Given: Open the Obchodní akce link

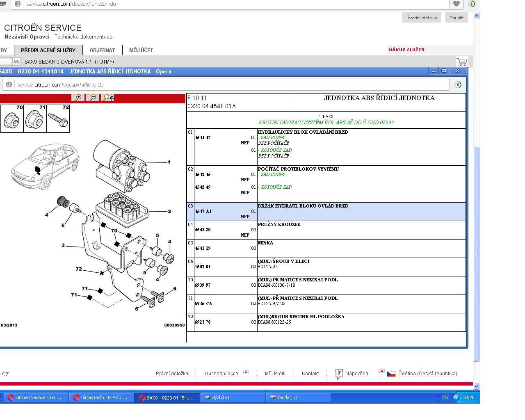Looking at the screenshot, I should (221, 374).
